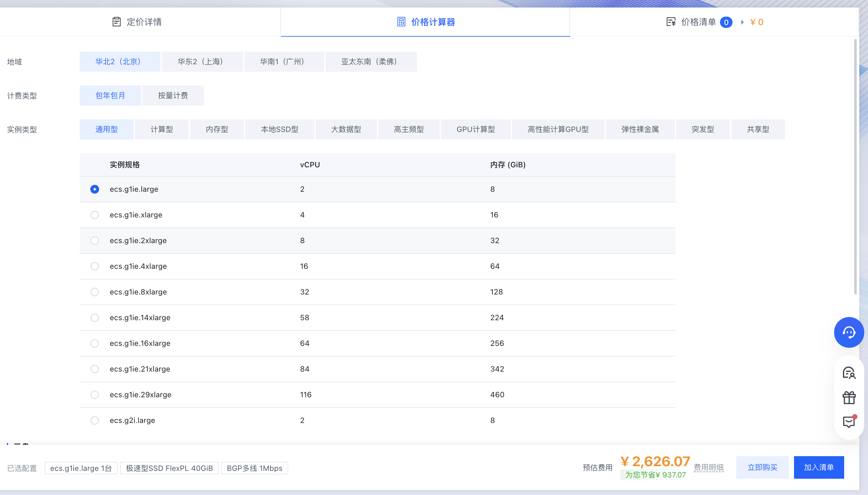
Task: Click 加入清单 button
Action: [819, 467]
